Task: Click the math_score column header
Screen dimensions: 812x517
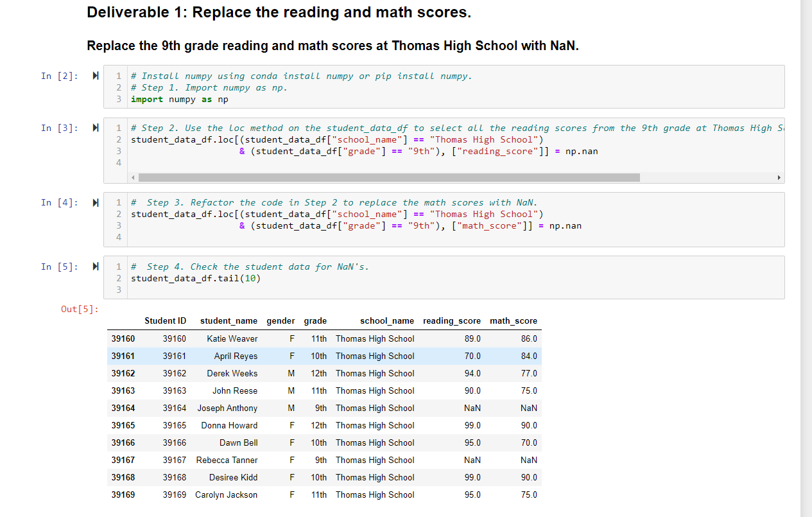Action: tap(514, 320)
